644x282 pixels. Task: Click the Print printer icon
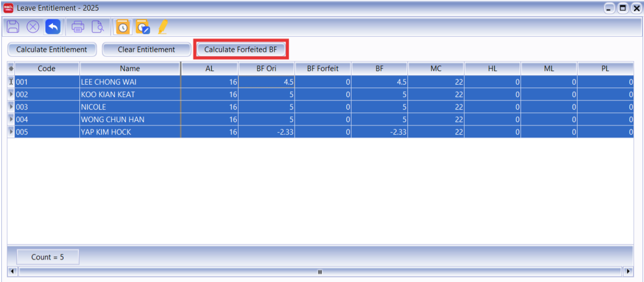(x=78, y=27)
